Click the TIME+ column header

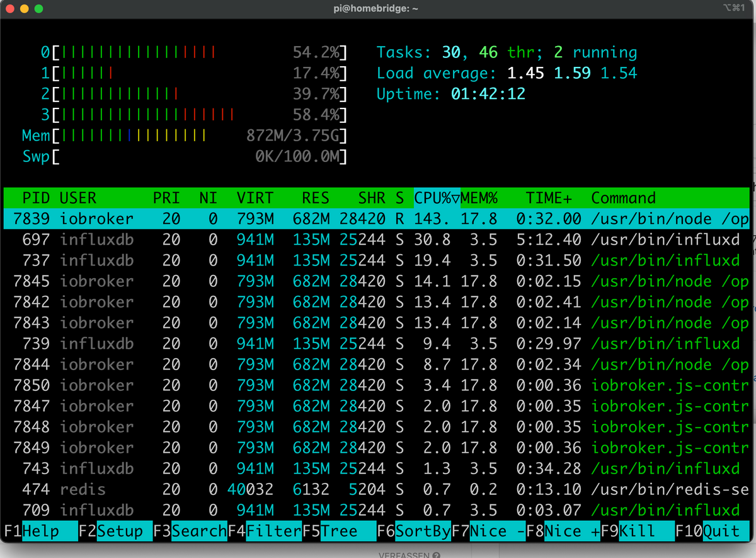549,198
